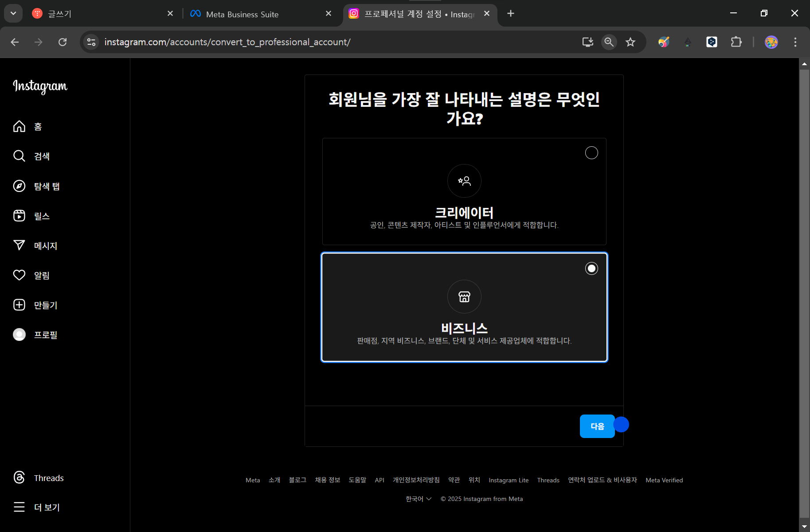This screenshot has height=532, width=810.
Task: Click the Creator person-star icon
Action: point(464,181)
